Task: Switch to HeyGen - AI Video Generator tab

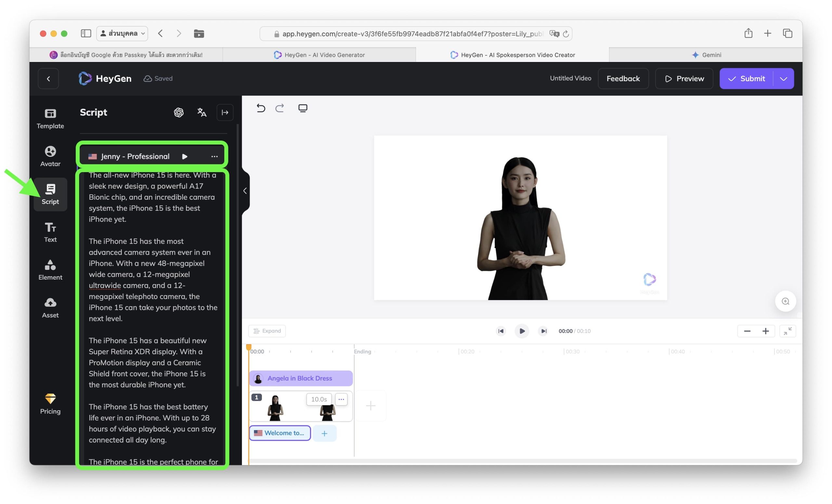Action: 319,55
